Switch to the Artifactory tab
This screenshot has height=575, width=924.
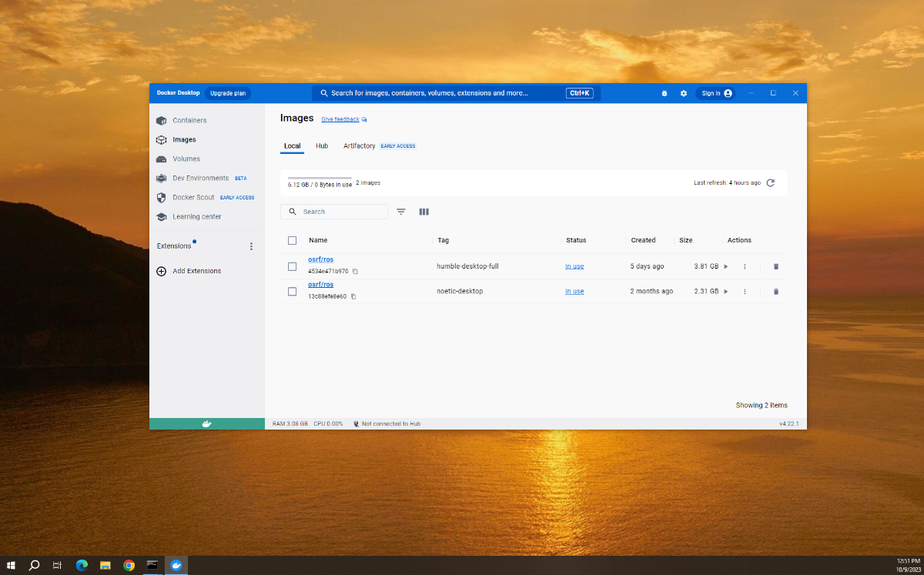[x=360, y=146]
